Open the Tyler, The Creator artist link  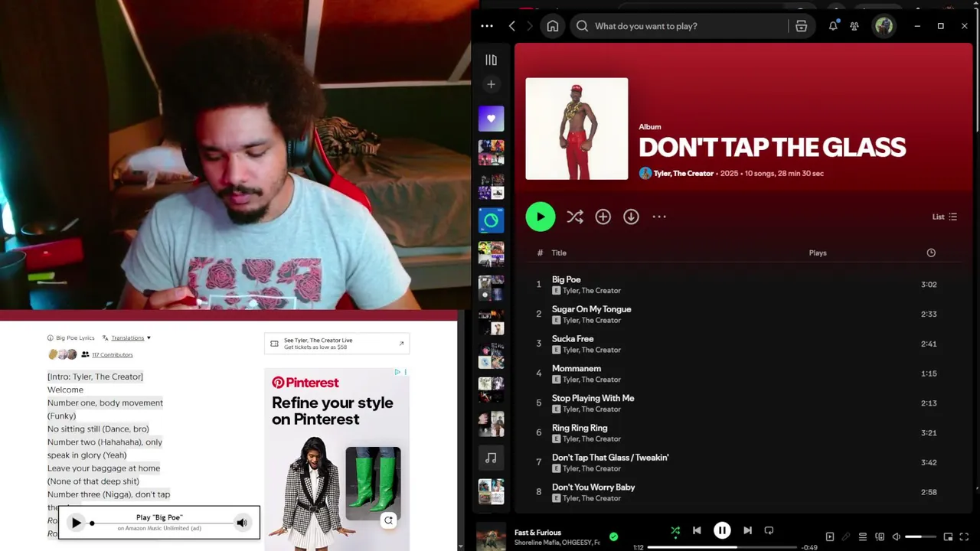pyautogui.click(x=683, y=174)
